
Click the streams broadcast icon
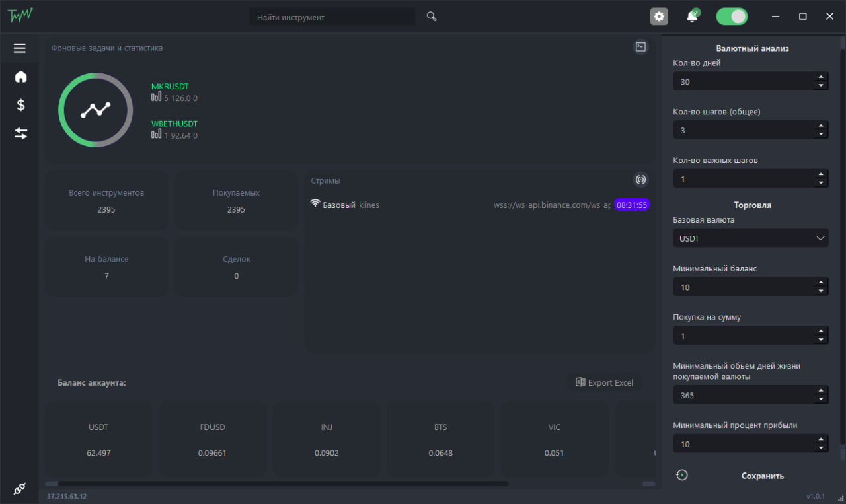pos(640,180)
